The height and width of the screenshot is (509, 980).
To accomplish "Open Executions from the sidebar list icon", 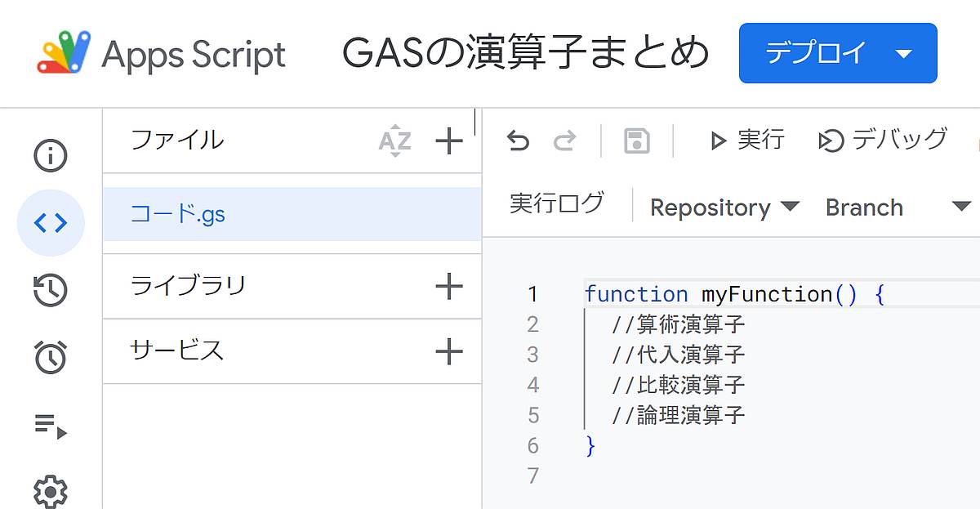I will (x=51, y=424).
